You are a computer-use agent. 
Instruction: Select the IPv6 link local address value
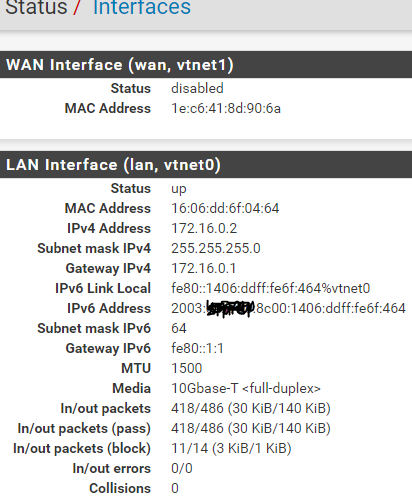coord(271,288)
